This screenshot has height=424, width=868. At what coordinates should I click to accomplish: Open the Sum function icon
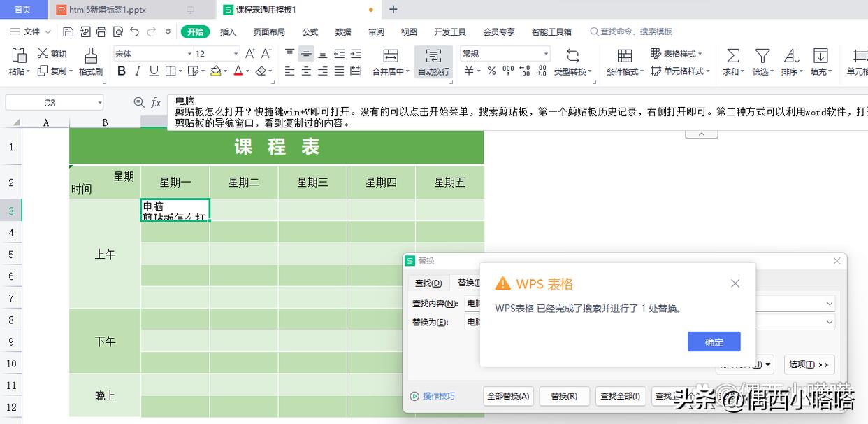click(x=732, y=62)
